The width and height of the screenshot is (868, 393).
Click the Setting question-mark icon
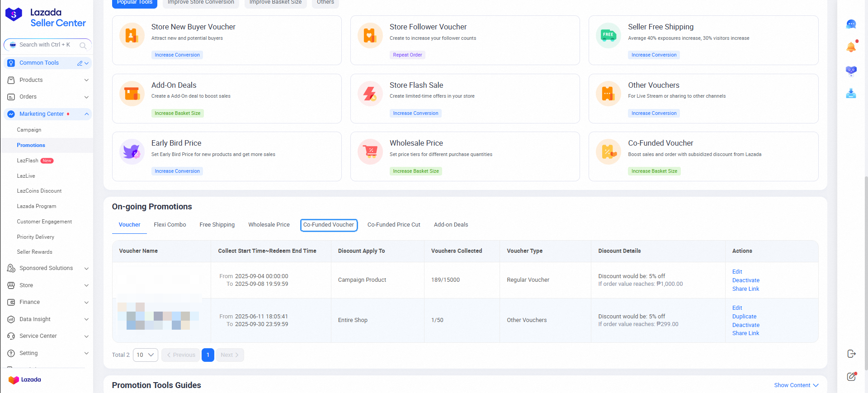tap(11, 353)
